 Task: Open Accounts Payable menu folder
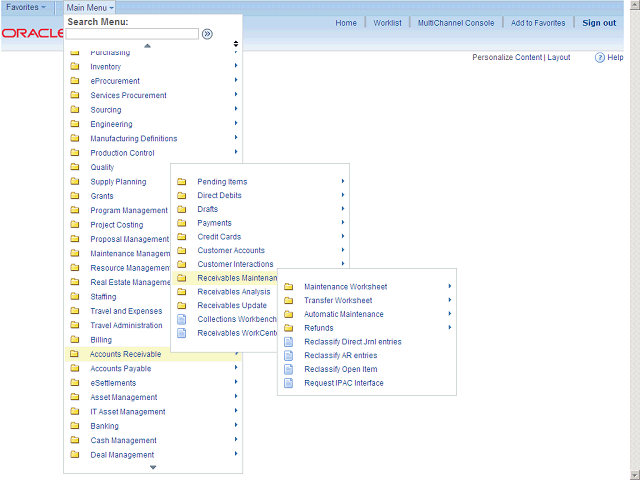120,368
